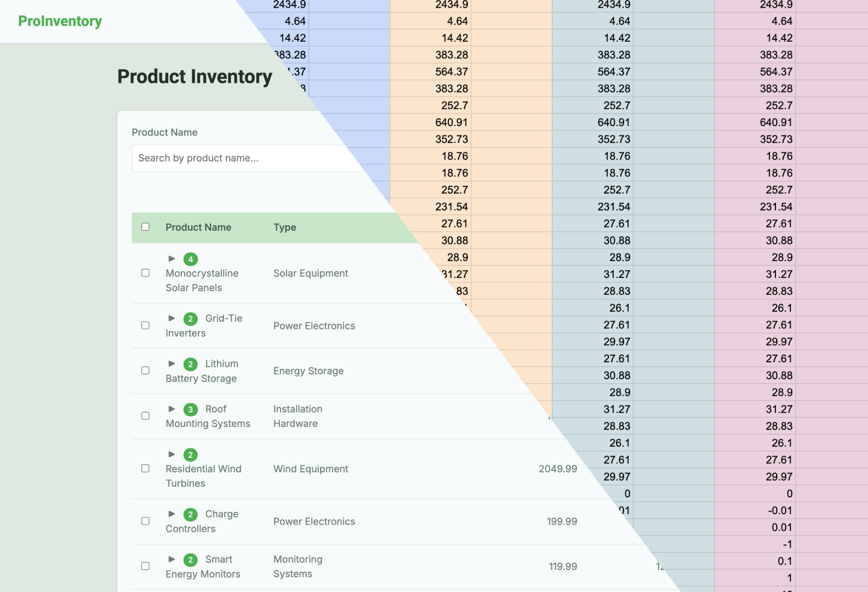Click the 2049.99 price value
This screenshot has height=592, width=868.
[x=558, y=469]
